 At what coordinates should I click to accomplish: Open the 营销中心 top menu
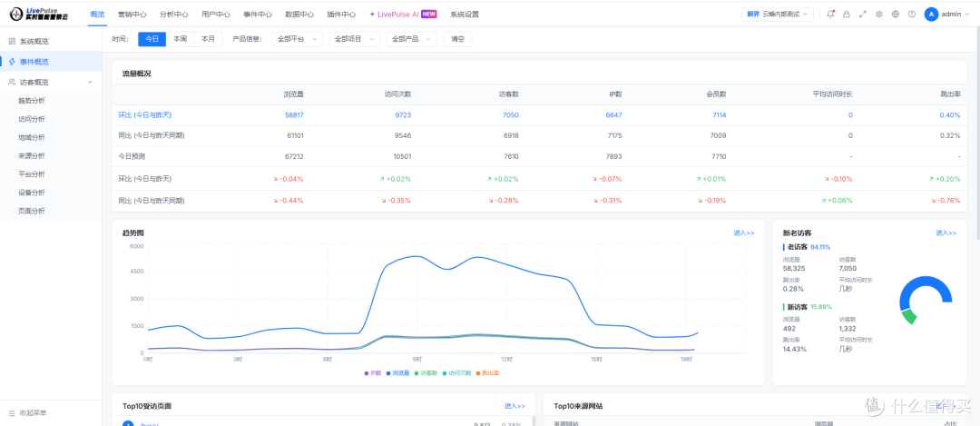pyautogui.click(x=132, y=14)
